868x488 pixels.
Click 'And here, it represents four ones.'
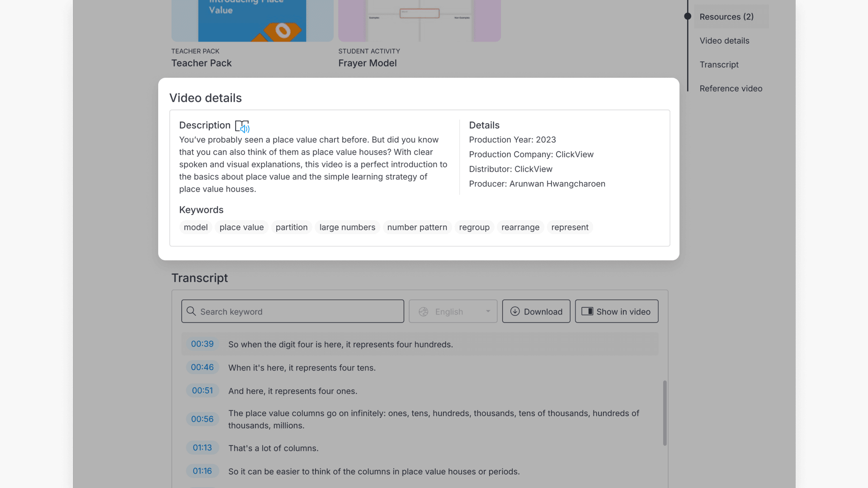tap(292, 391)
